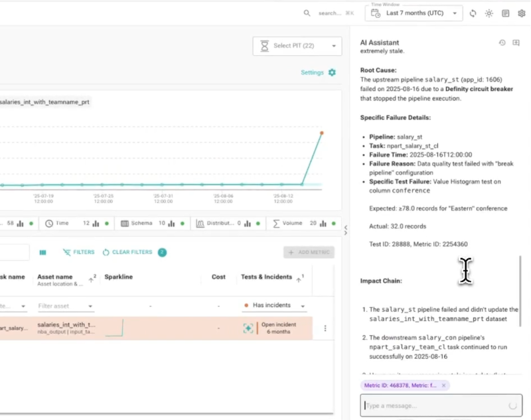Click the Distribution chart icon
This screenshot has height=420, width=531.
coord(200,224)
